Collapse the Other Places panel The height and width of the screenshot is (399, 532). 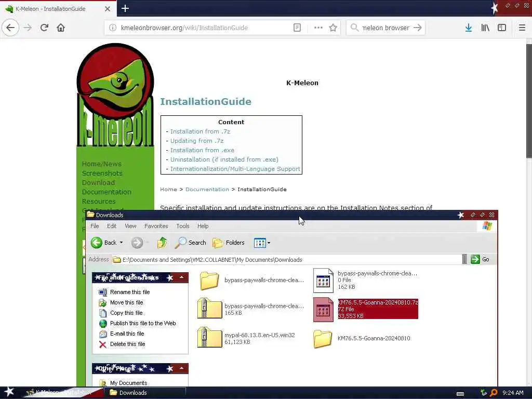click(x=181, y=368)
